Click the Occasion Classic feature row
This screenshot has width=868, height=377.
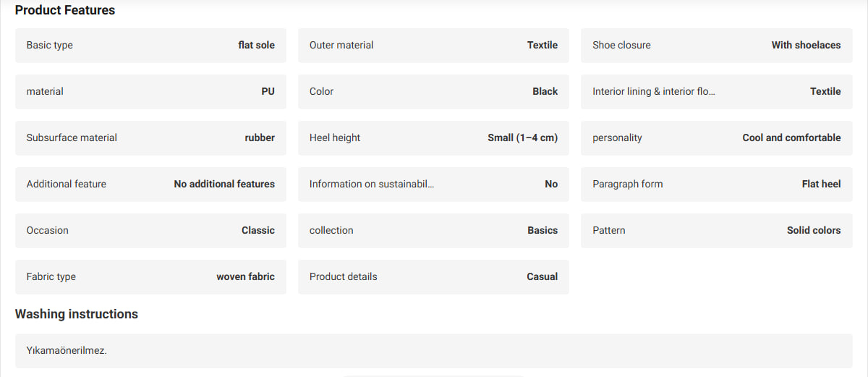coord(150,230)
